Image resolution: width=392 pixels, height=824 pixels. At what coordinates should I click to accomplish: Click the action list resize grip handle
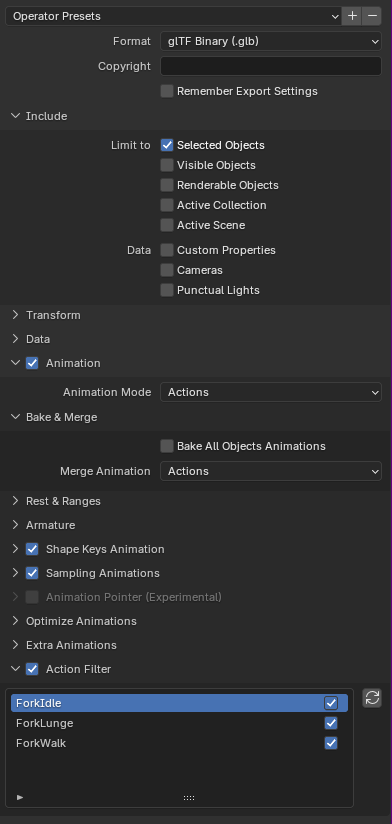(x=189, y=798)
